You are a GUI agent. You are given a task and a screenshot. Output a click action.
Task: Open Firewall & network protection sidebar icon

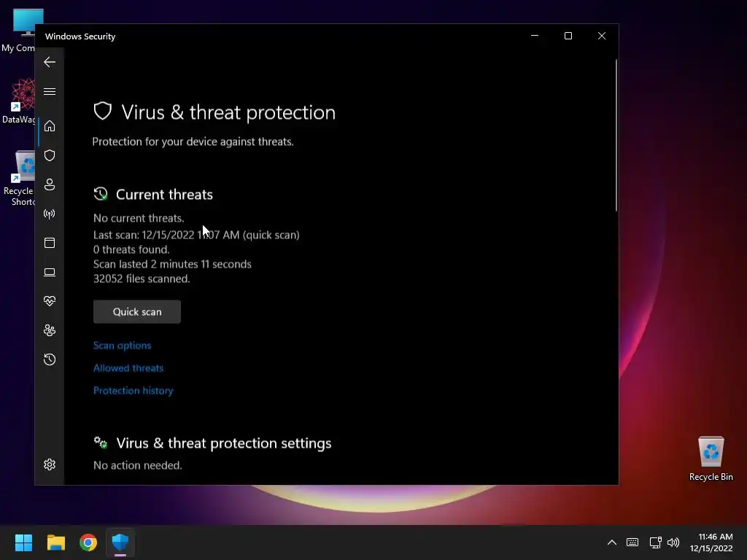(x=50, y=214)
